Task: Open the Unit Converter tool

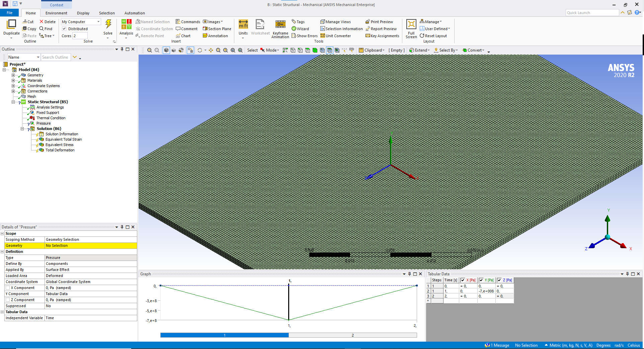Action: [x=336, y=36]
